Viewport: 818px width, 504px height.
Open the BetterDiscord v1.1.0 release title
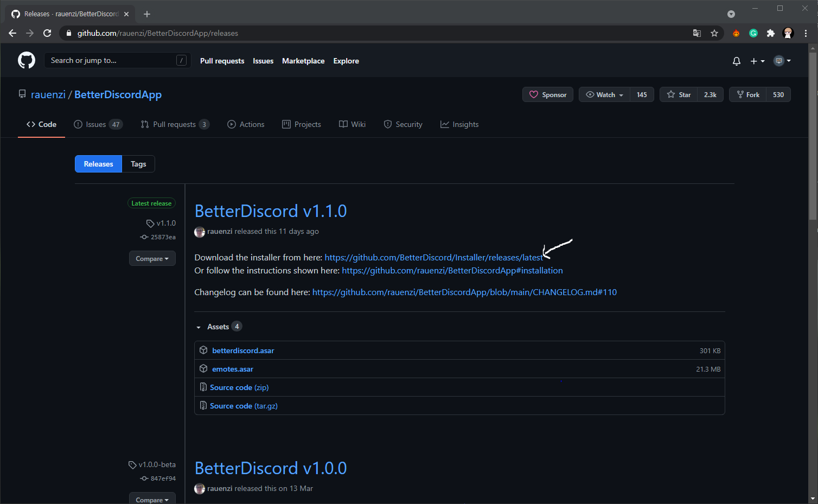270,211
